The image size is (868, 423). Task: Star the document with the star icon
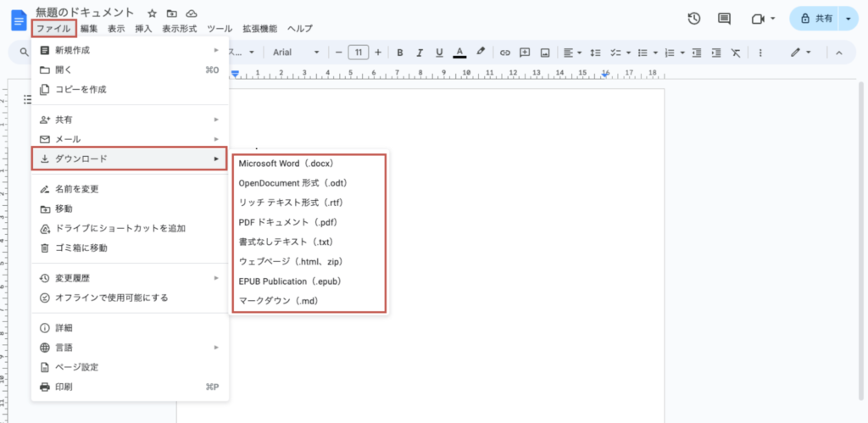(152, 14)
